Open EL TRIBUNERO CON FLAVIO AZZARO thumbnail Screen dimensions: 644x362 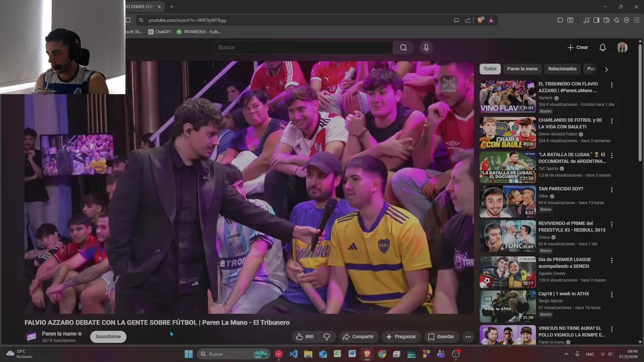click(508, 96)
